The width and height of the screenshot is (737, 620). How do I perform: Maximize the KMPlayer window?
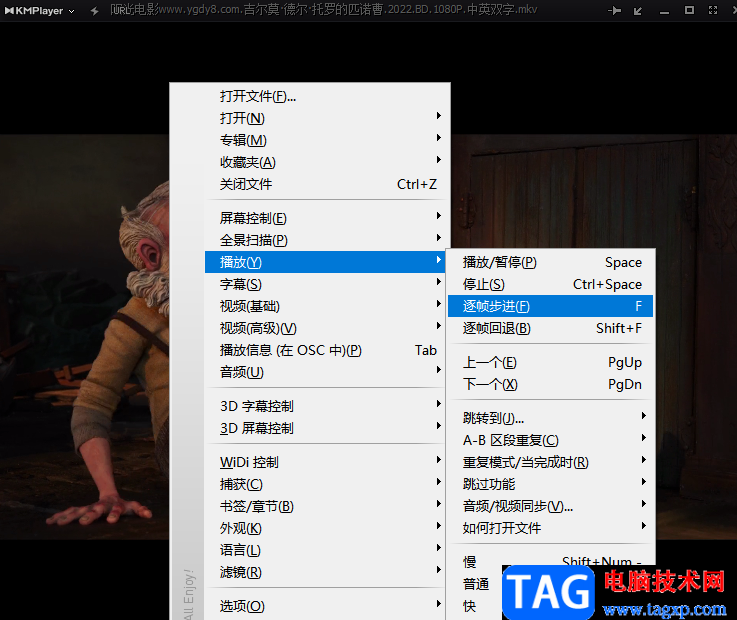click(x=689, y=10)
